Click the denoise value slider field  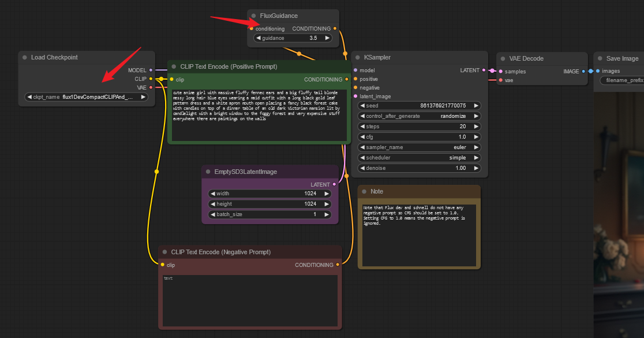pyautogui.click(x=420, y=168)
